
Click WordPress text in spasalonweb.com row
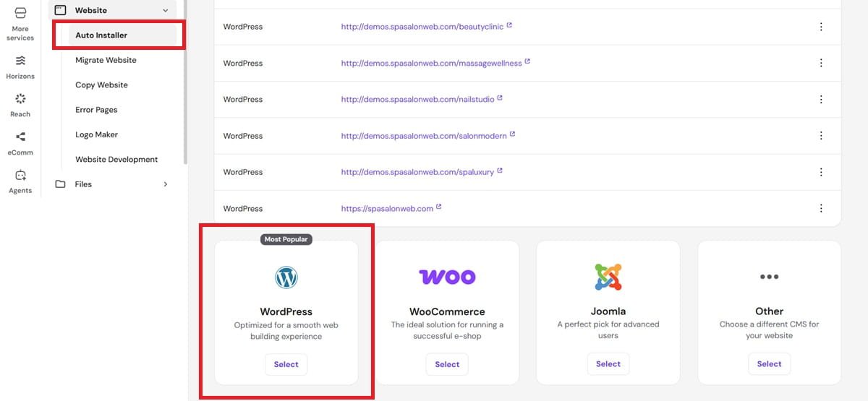[243, 208]
